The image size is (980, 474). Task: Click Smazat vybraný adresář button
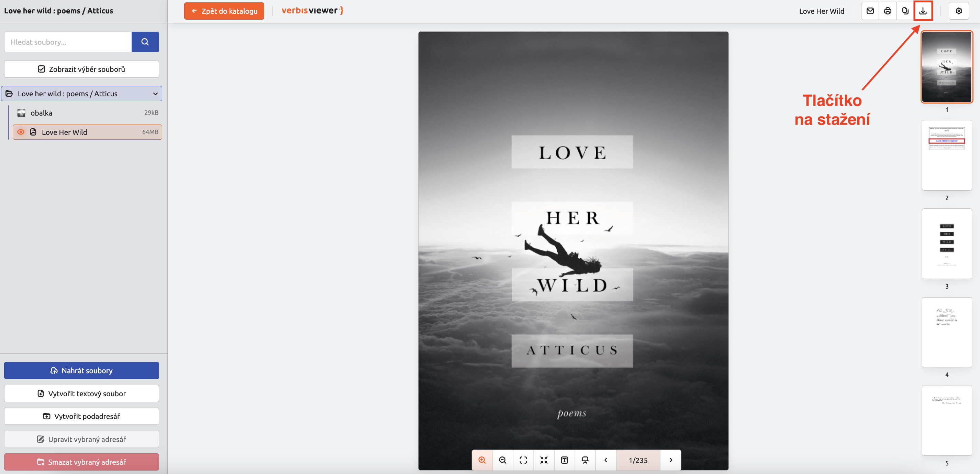(x=81, y=462)
